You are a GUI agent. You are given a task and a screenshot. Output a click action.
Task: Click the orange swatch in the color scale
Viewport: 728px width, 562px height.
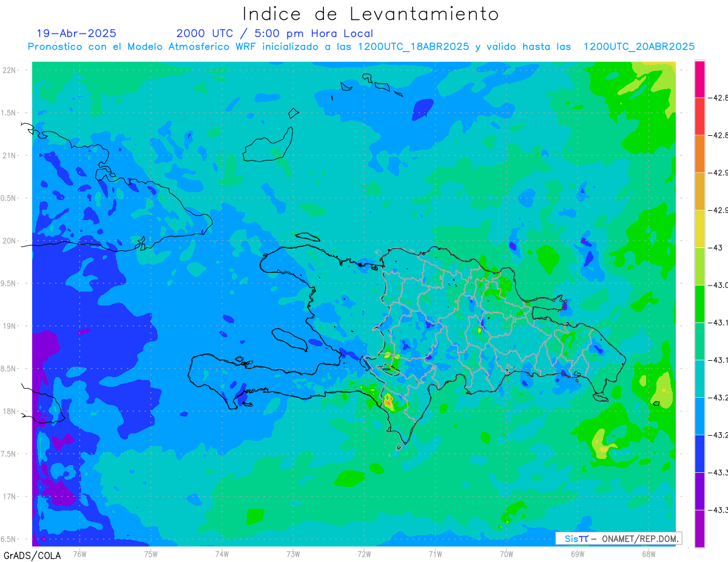click(699, 154)
